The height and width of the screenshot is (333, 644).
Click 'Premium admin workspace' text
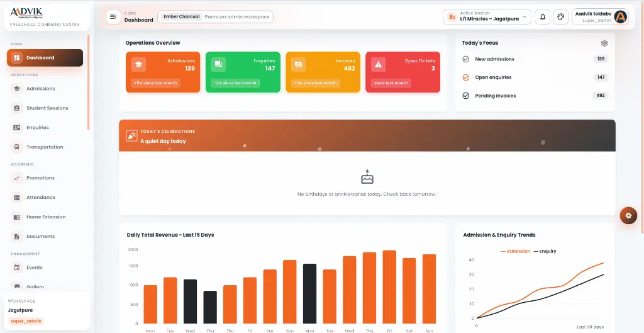(x=237, y=17)
